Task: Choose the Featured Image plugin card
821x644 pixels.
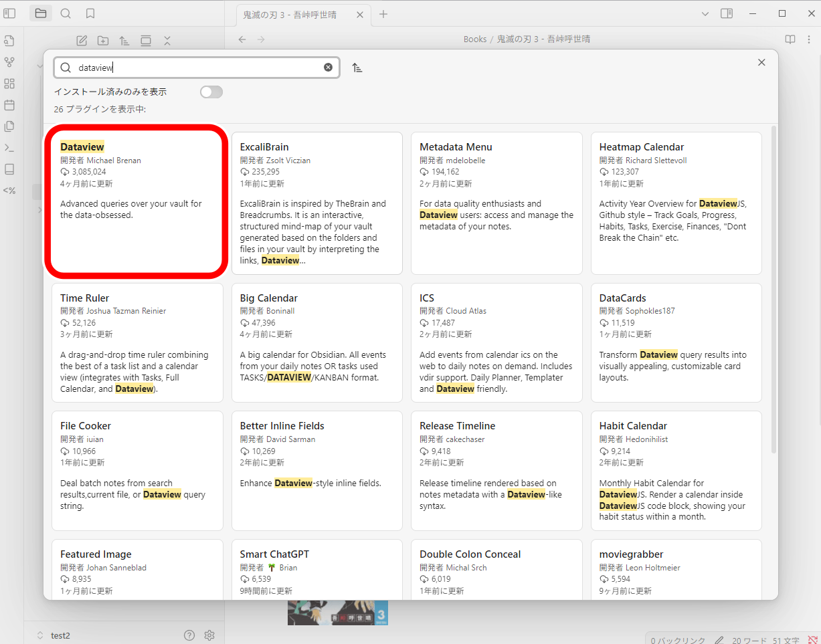Action: [x=137, y=569]
